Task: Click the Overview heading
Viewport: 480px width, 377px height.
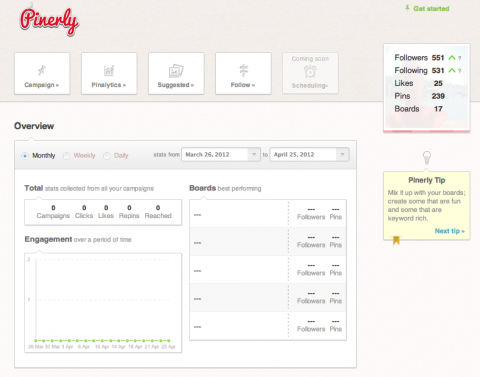Action: coord(34,126)
